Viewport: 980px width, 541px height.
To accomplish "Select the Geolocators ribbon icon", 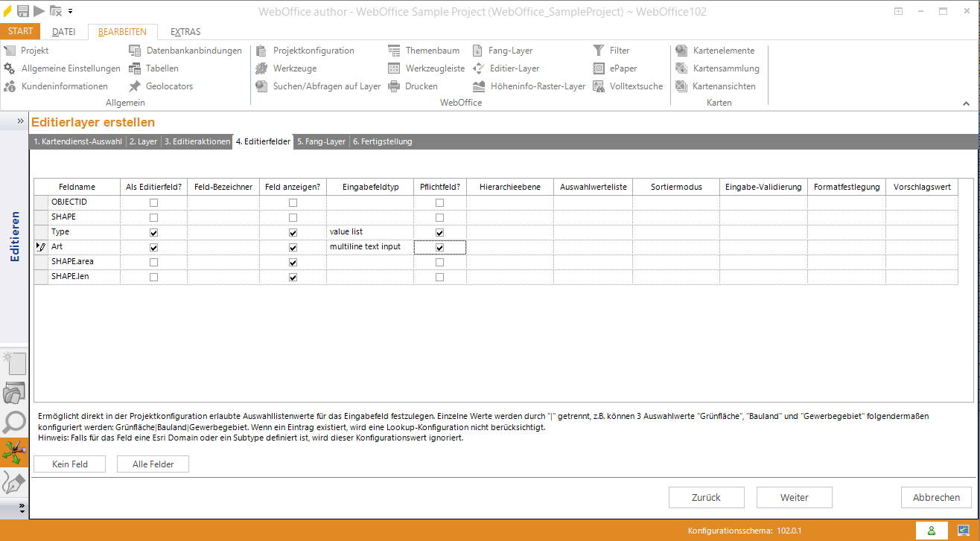I will tap(134, 86).
